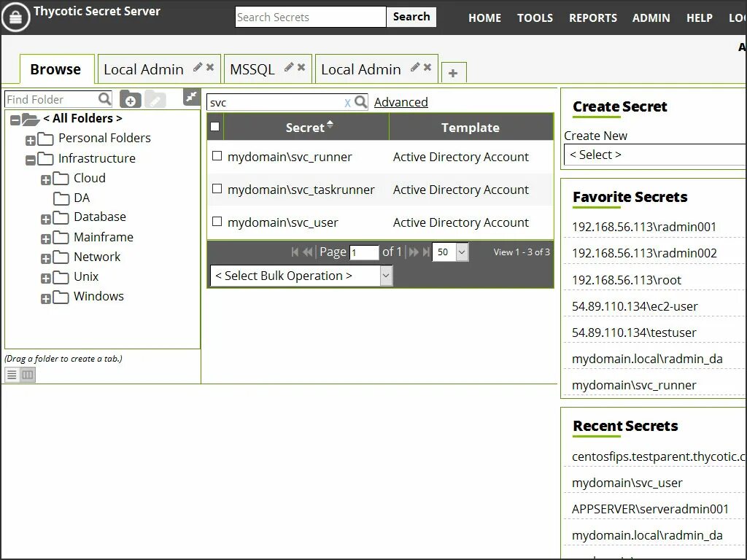Open the Create New secret Select dropdown
The width and height of the screenshot is (747, 560).
655,155
